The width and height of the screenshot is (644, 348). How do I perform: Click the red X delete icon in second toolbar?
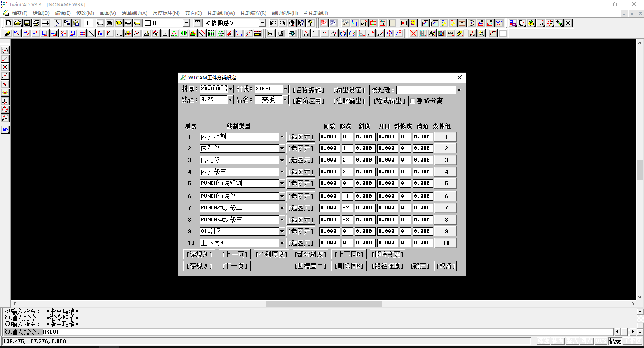click(413, 33)
